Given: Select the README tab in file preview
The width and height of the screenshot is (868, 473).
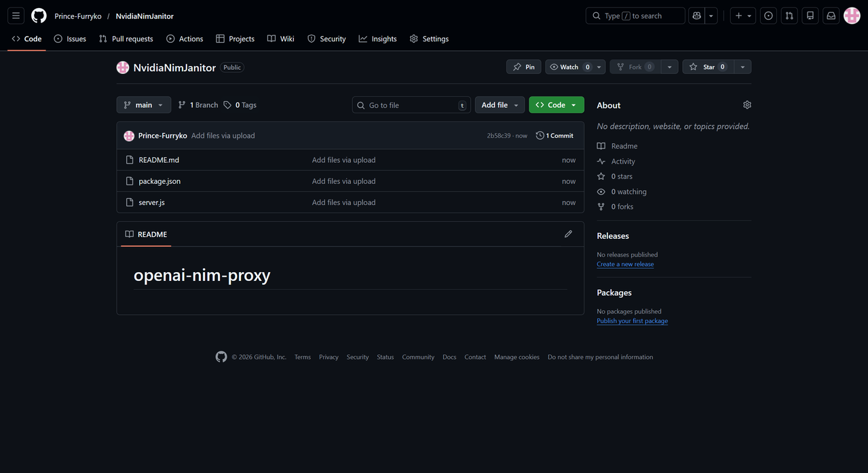Looking at the screenshot, I should [146, 234].
